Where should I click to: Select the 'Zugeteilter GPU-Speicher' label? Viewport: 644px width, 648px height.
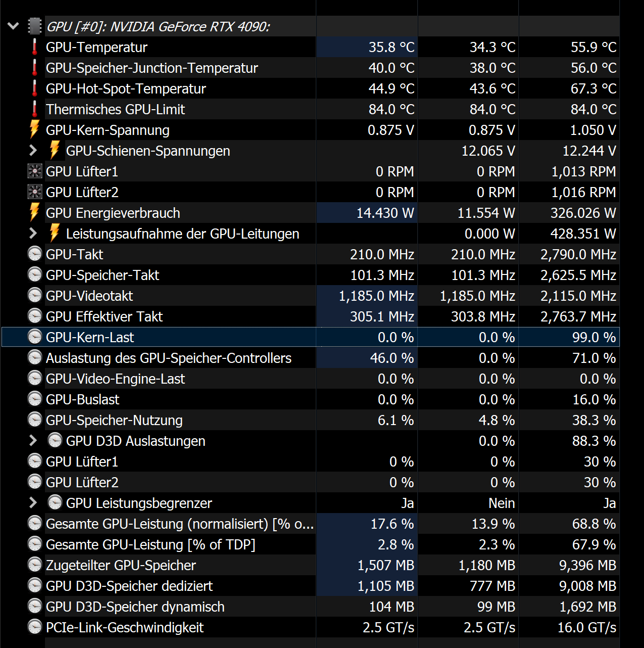(121, 565)
